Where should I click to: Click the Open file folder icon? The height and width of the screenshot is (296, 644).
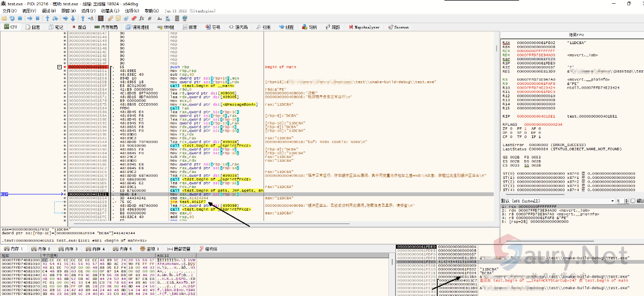pyautogui.click(x=5, y=18)
